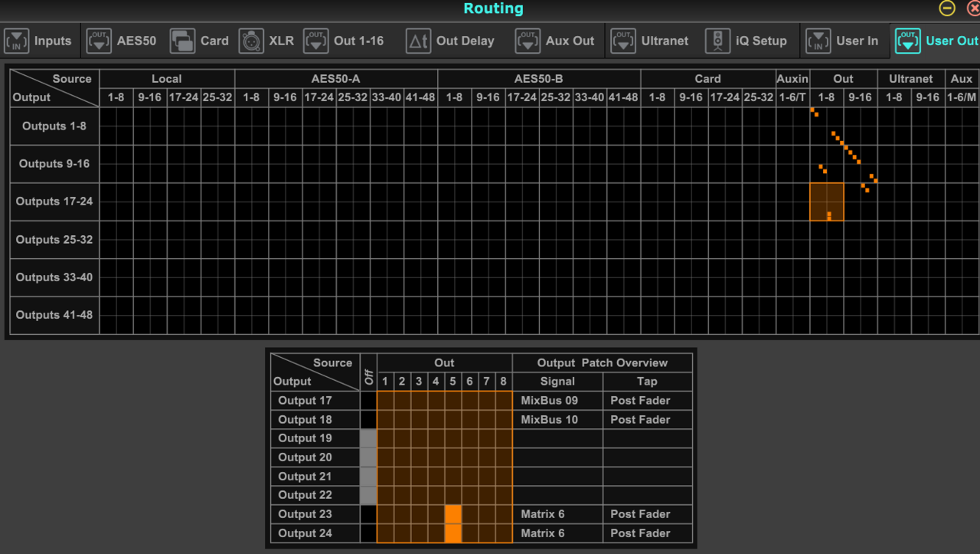
Task: Patch Output 19 to Out 3 in detail grid
Action: pos(419,438)
